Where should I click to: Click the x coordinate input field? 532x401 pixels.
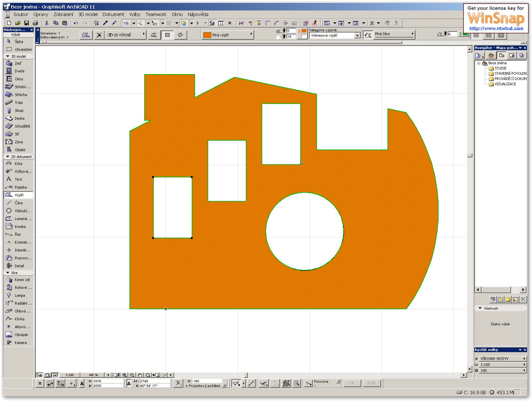coord(108,381)
